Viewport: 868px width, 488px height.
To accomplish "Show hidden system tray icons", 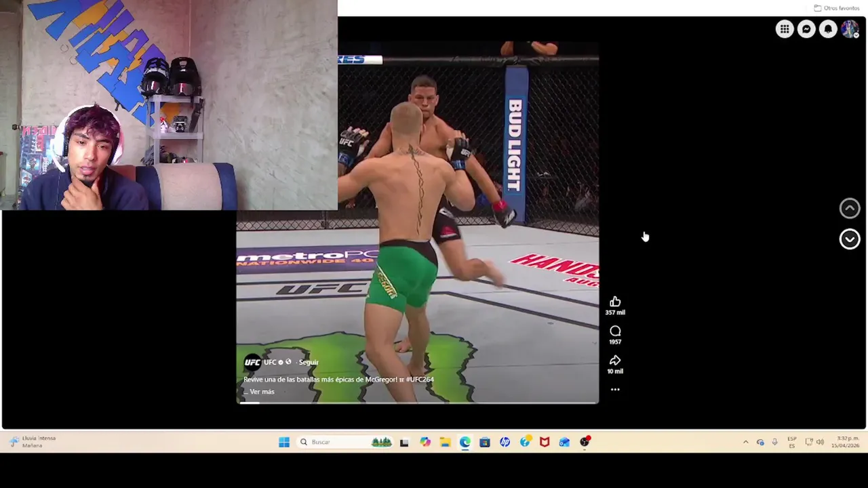I will [x=745, y=442].
